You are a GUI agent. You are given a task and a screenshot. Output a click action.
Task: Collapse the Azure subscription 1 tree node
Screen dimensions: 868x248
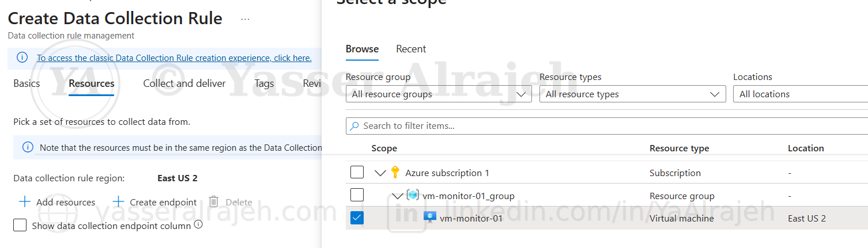(380, 173)
